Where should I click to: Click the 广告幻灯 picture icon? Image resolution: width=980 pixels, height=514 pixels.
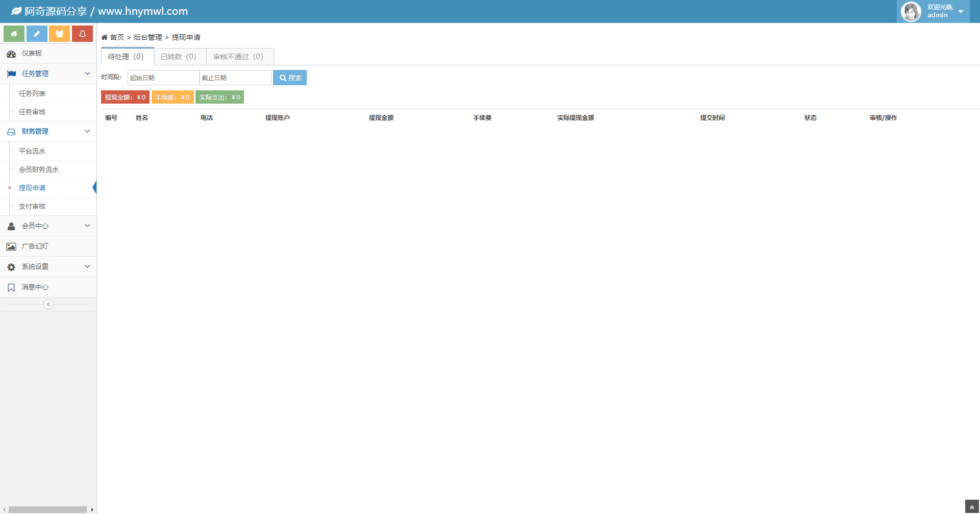pyautogui.click(x=11, y=247)
